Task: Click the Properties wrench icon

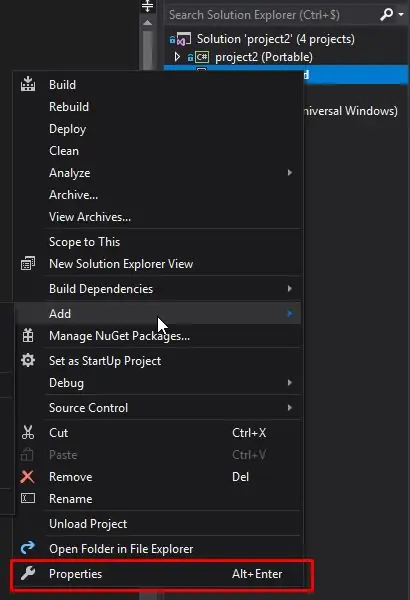Action: [x=28, y=573]
